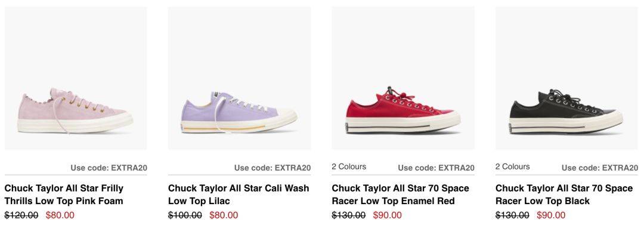Click the 2 Colours label under black shoe

[x=513, y=167]
